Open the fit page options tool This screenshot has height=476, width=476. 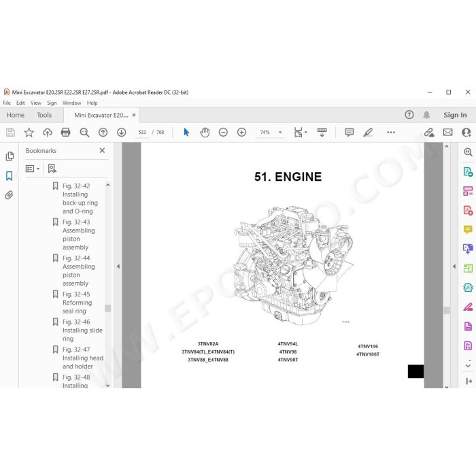(301, 133)
